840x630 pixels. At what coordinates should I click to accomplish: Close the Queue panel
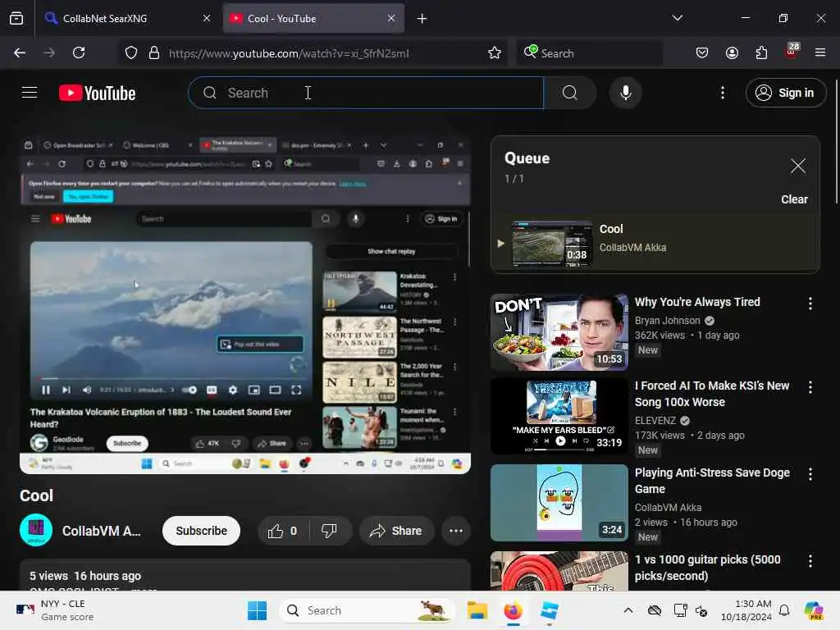[797, 166]
